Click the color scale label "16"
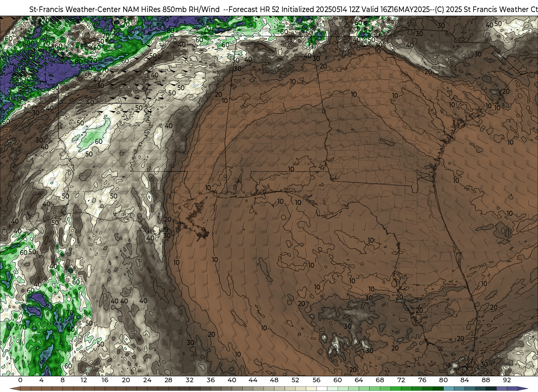 point(105,380)
